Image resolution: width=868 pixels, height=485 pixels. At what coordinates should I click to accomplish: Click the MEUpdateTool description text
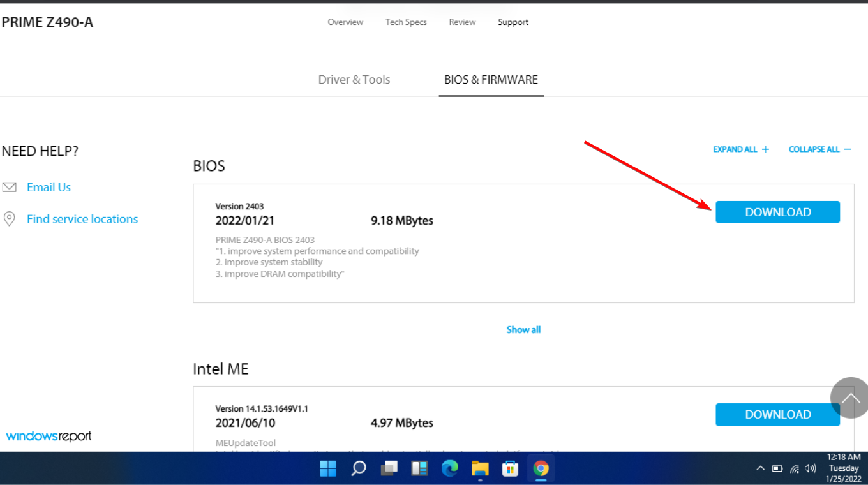click(246, 443)
